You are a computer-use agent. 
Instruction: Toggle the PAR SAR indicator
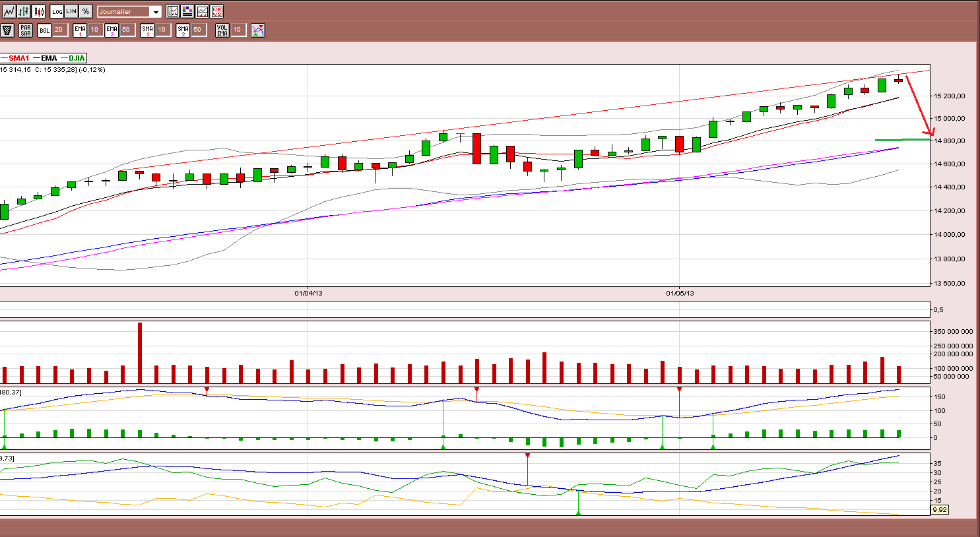(x=26, y=30)
